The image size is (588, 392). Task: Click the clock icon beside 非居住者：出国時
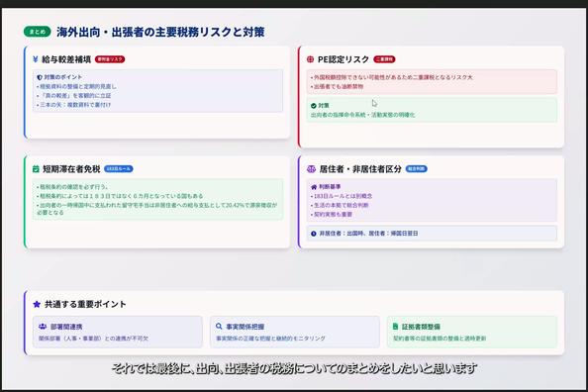314,234
